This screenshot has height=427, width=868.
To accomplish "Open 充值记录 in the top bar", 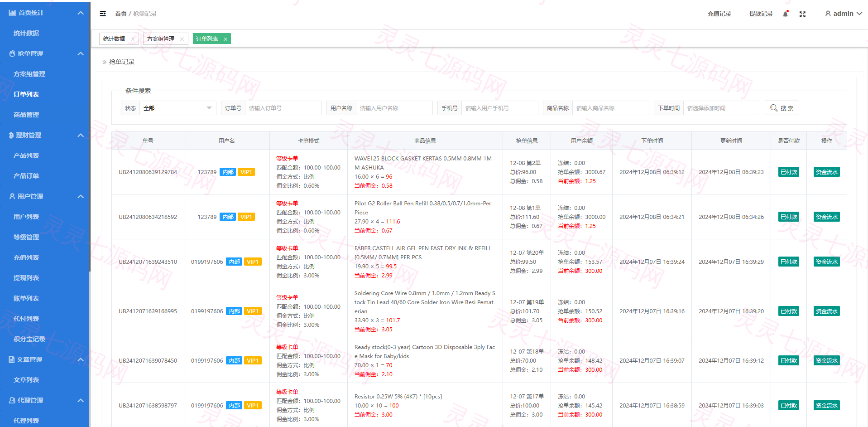I will pos(719,14).
